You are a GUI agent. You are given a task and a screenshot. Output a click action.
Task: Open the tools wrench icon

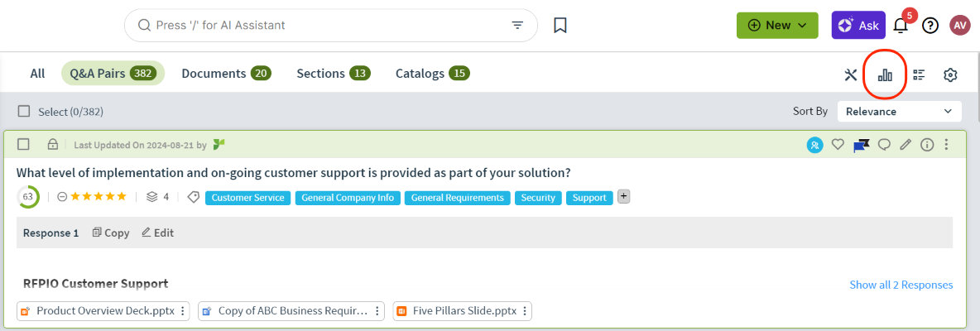coord(851,75)
